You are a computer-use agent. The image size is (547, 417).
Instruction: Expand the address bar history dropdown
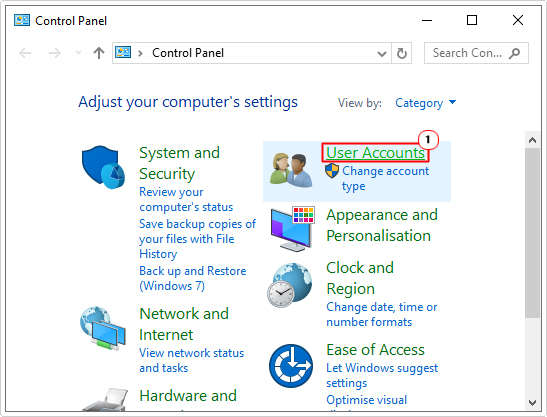(x=382, y=53)
